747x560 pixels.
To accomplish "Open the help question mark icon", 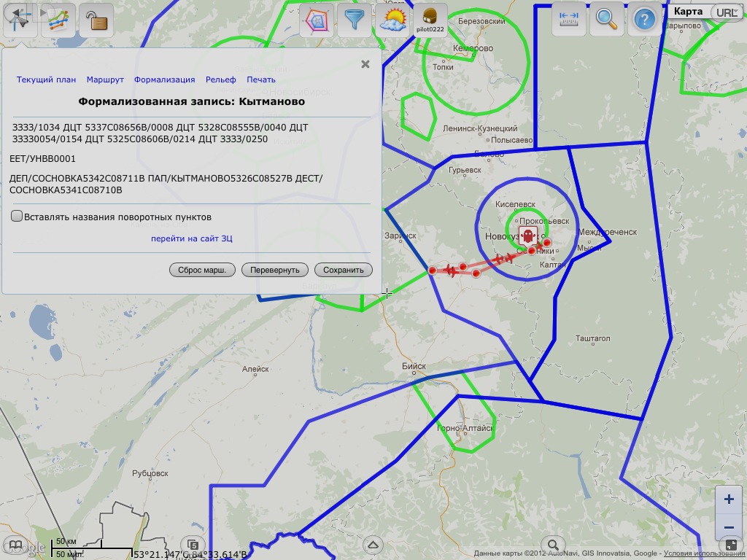I will point(644,19).
